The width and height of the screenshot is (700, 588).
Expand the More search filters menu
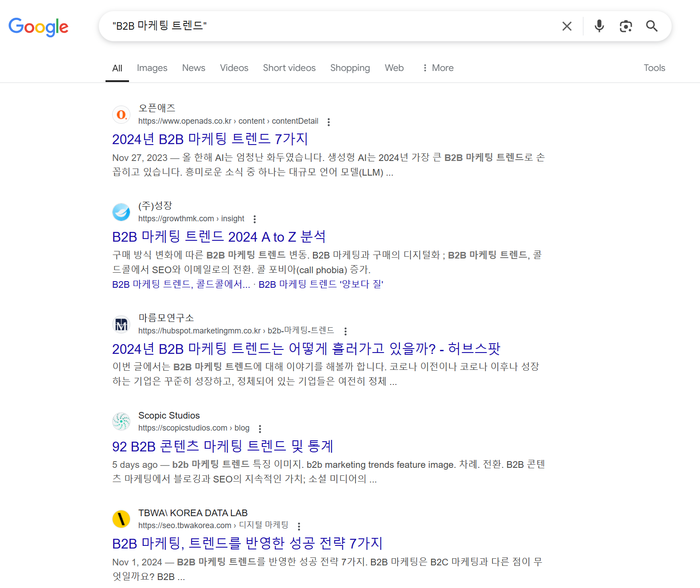point(438,68)
